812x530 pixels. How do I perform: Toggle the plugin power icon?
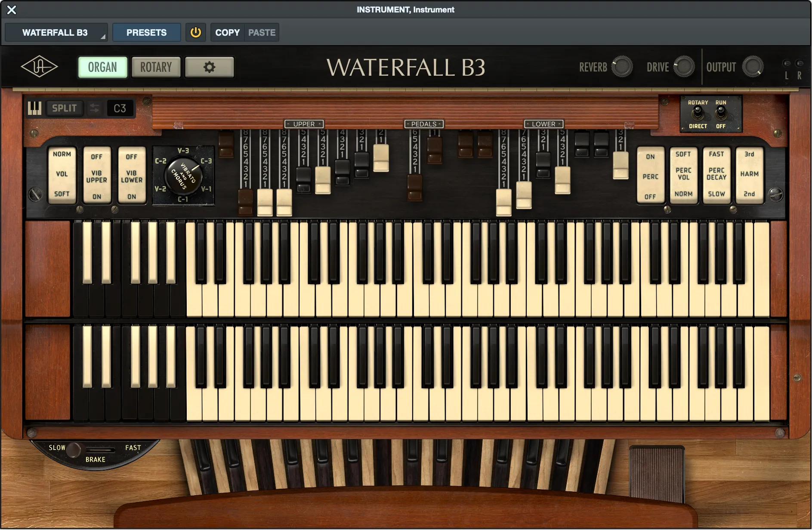(x=195, y=32)
